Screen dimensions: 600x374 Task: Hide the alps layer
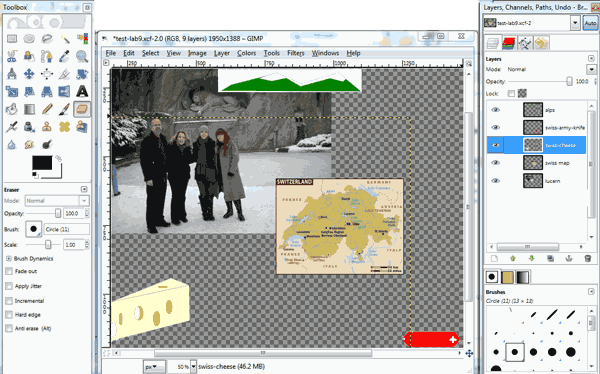coord(496,110)
